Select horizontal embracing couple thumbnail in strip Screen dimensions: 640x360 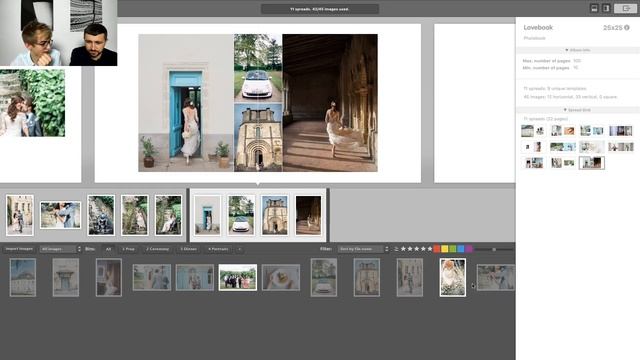(60, 215)
